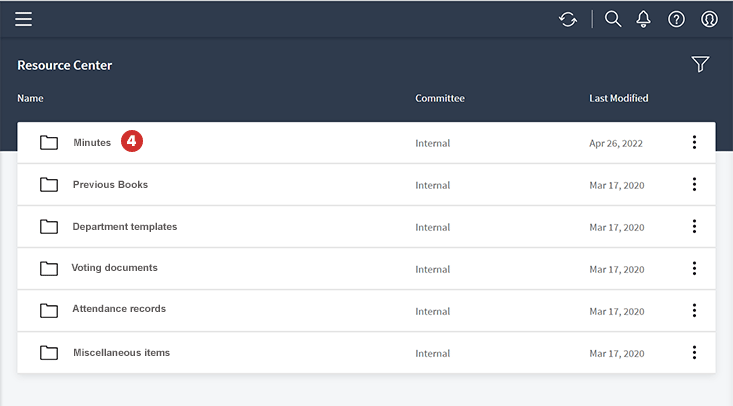Open the Previous Books folder
Viewport: 733px width, 406px height.
click(110, 185)
